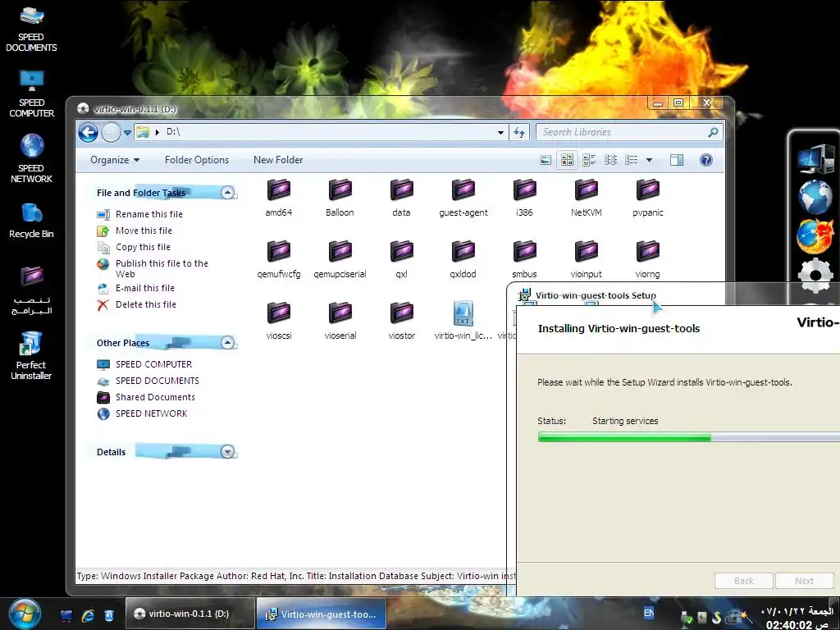Click Copy this file
The width and height of the screenshot is (840, 630).
143,247
